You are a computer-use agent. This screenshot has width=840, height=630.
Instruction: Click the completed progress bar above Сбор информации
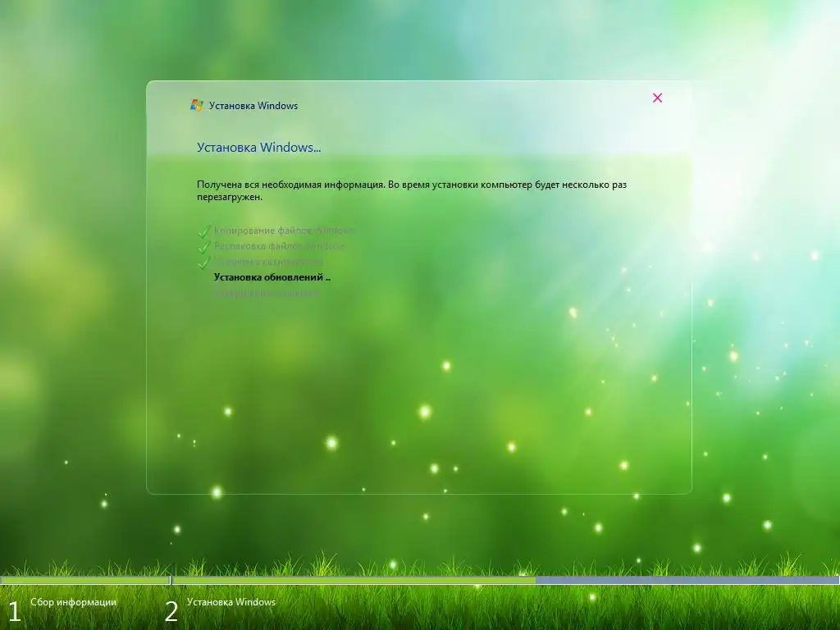(85, 580)
